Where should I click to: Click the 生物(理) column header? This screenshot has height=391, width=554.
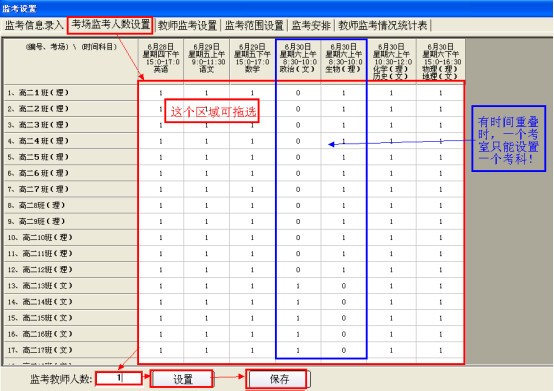point(343,60)
